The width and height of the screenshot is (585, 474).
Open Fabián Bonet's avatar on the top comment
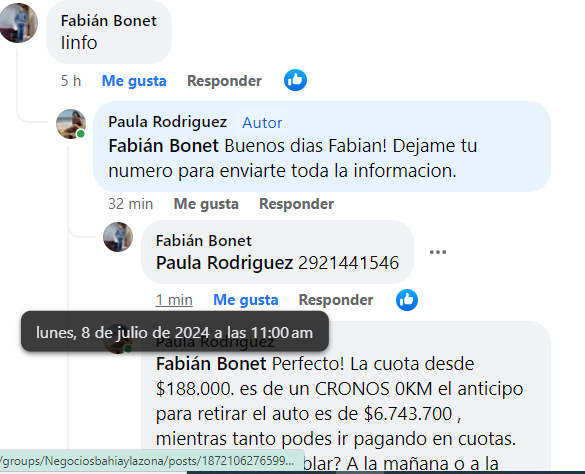pyautogui.click(x=18, y=22)
